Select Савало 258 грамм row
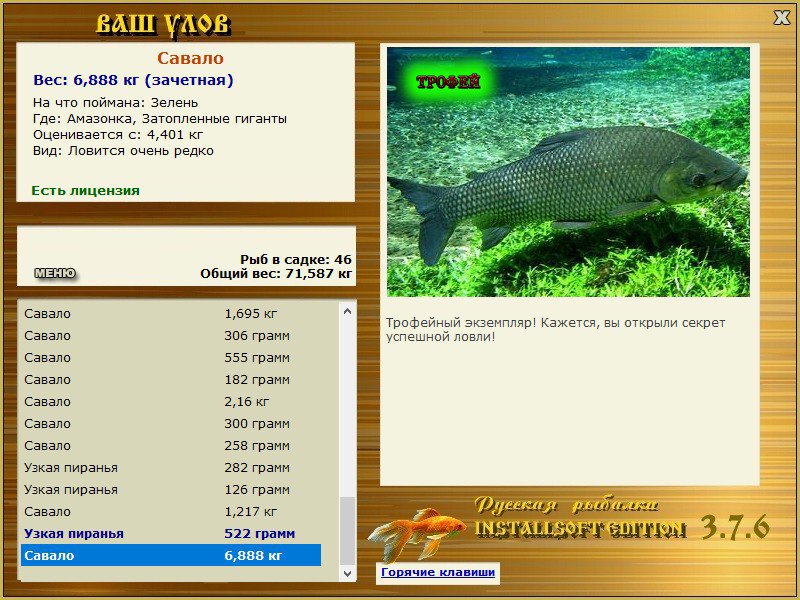Viewport: 800px width, 600px height. tap(171, 445)
